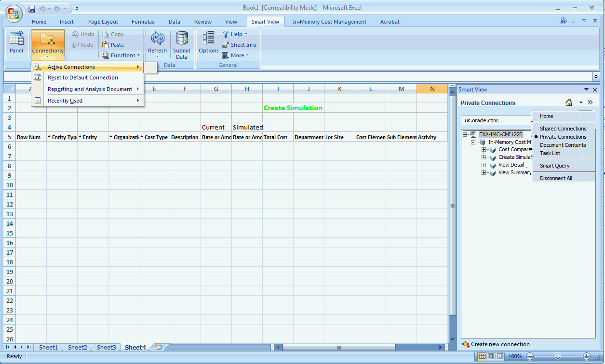Expand the Cost Compare tree node
This screenshot has height=364, width=605.
point(484,150)
